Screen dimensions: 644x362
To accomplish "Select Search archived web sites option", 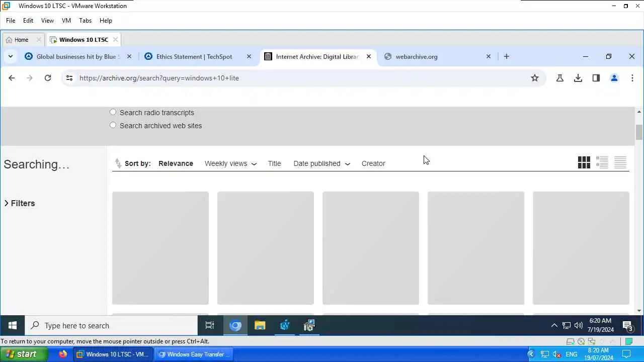I will pyautogui.click(x=113, y=125).
